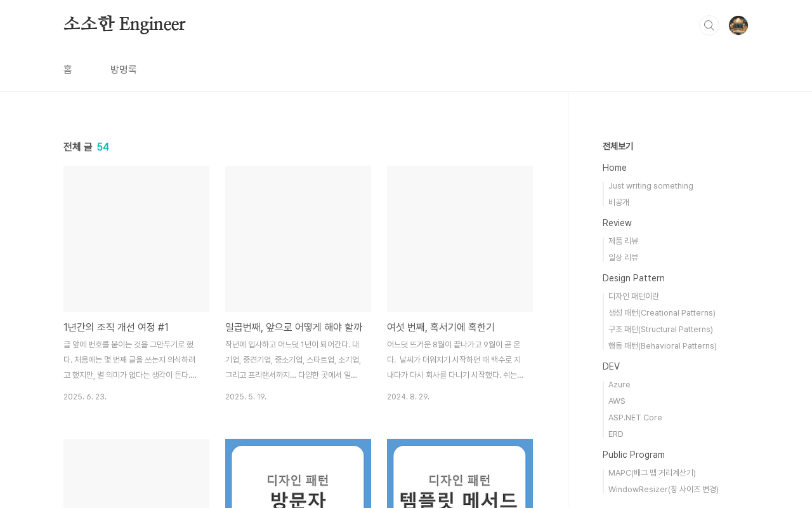Screen dimensions: 812x508
Task: Open MAPC(배그 맵 거리계산기) subcategory
Action: coord(652,473)
